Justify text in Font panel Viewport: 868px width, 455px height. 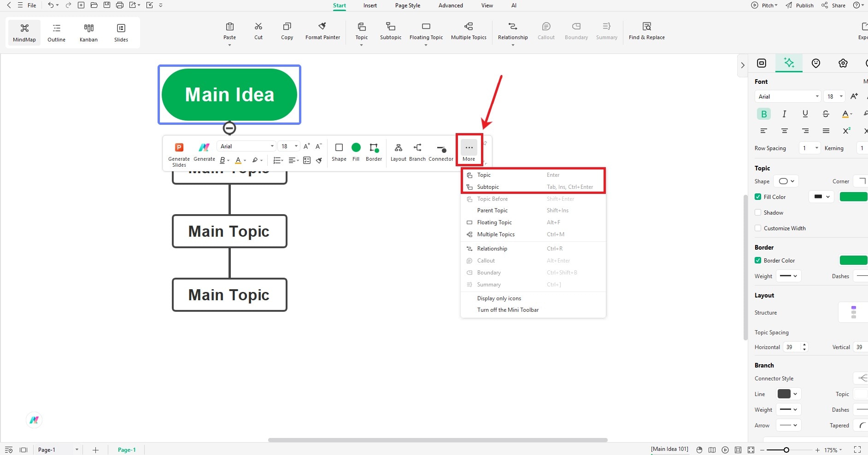[x=826, y=131]
